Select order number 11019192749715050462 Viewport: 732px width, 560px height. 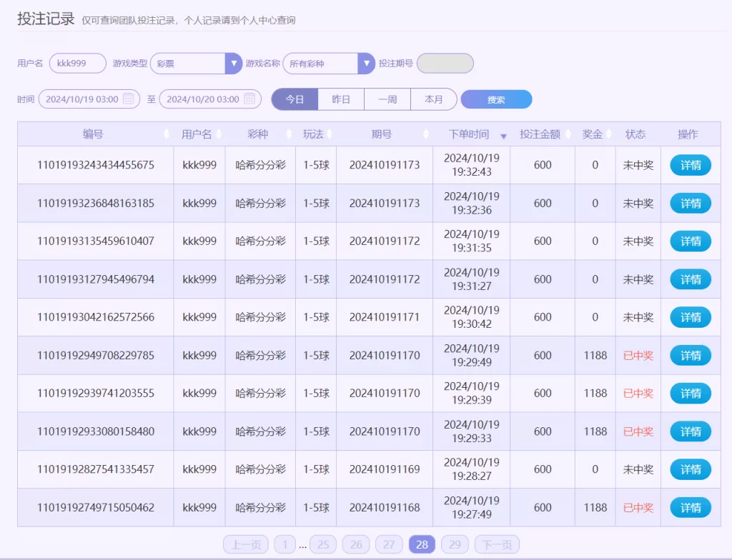(x=96, y=508)
